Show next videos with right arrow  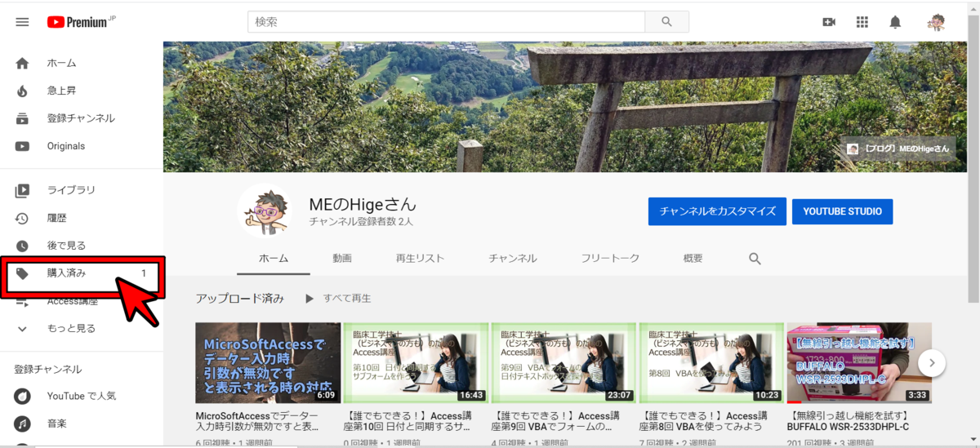[932, 362]
